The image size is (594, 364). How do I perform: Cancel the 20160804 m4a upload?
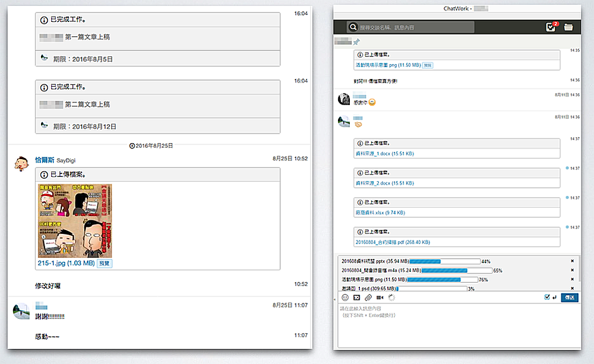pos(573,270)
